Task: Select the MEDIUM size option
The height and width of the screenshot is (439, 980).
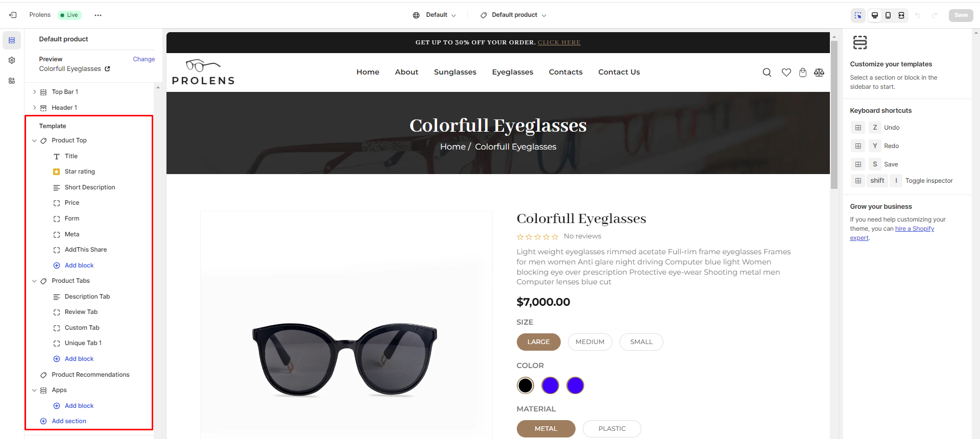Action: click(590, 342)
